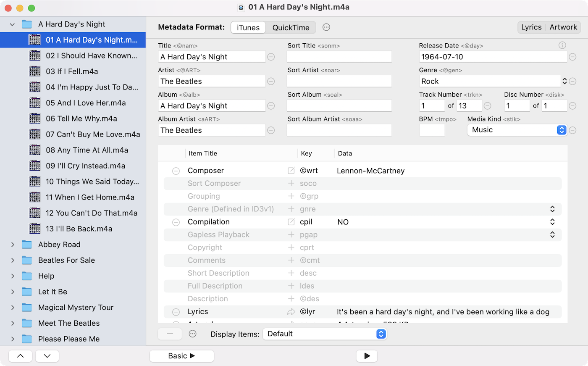Remove the Compilation item with its minus icon
This screenshot has height=366, width=588.
(176, 222)
